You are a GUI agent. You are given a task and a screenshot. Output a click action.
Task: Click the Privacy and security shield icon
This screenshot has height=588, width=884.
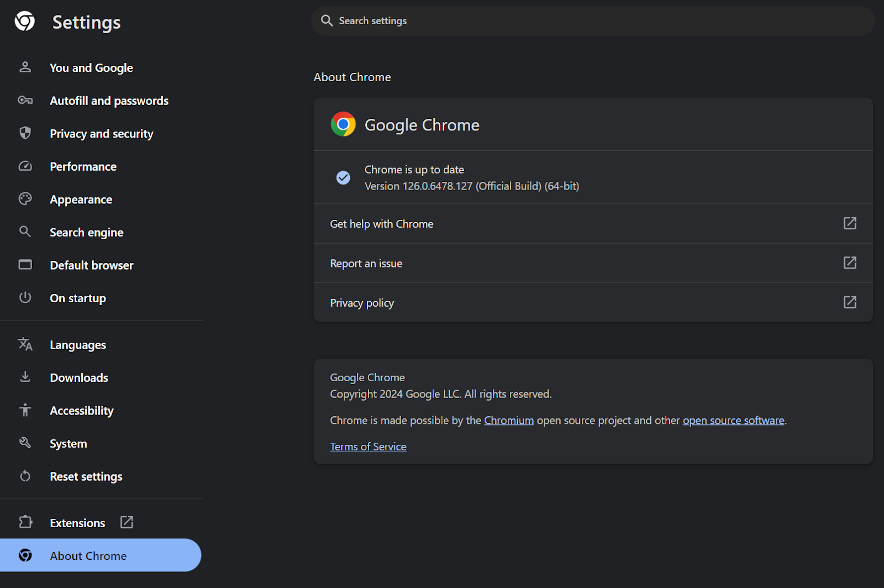25,133
